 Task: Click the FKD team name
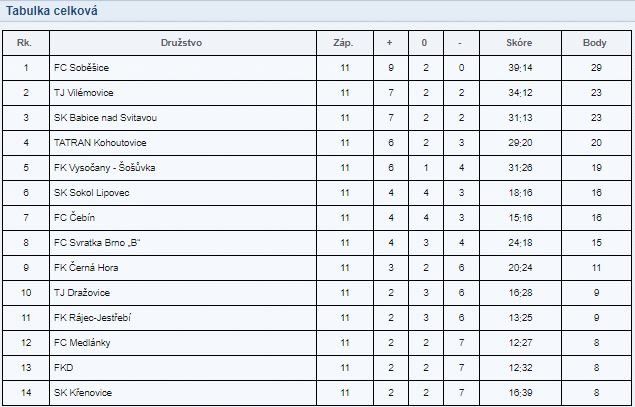point(64,368)
